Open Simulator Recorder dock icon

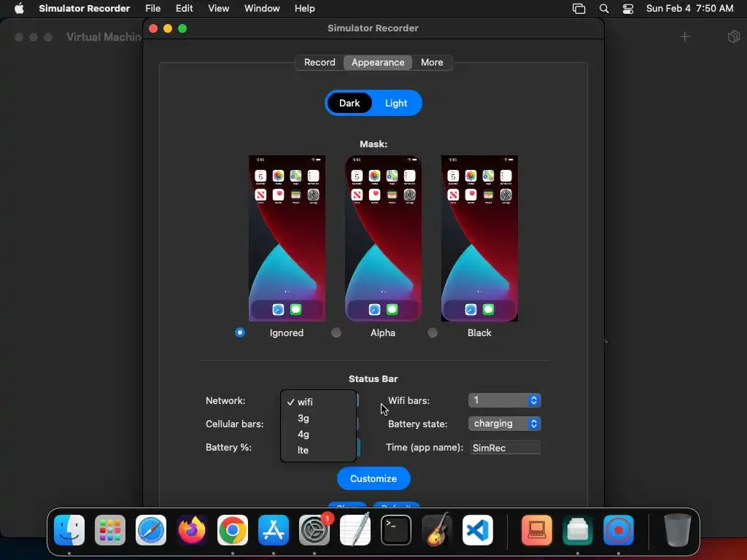point(619,530)
